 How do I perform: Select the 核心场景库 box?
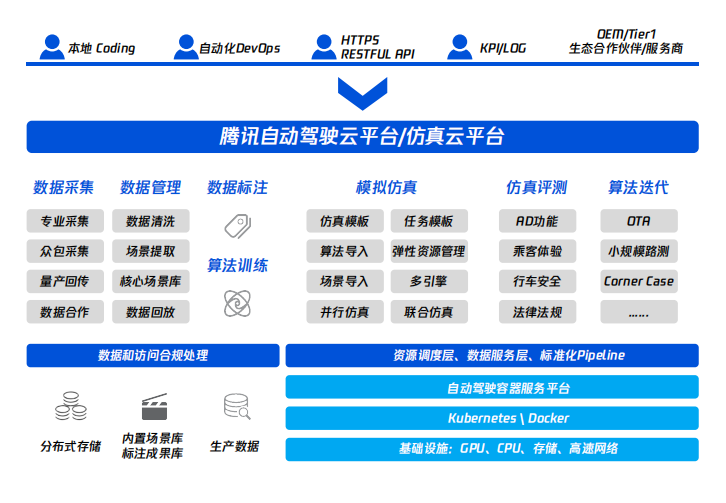150,281
